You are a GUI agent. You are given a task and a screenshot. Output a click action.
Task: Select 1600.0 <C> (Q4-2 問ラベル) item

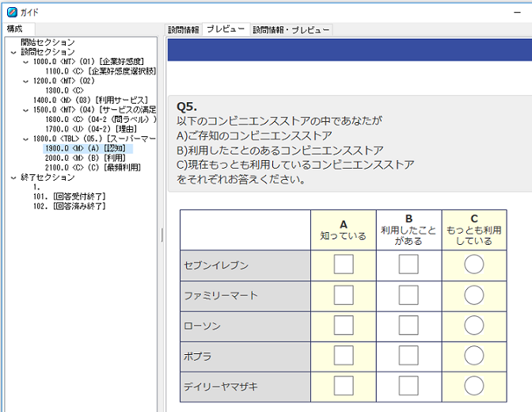(x=101, y=120)
